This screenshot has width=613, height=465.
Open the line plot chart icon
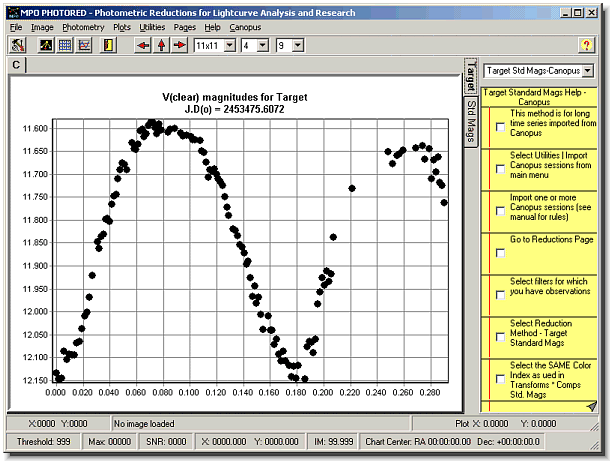pyautogui.click(x=84, y=45)
